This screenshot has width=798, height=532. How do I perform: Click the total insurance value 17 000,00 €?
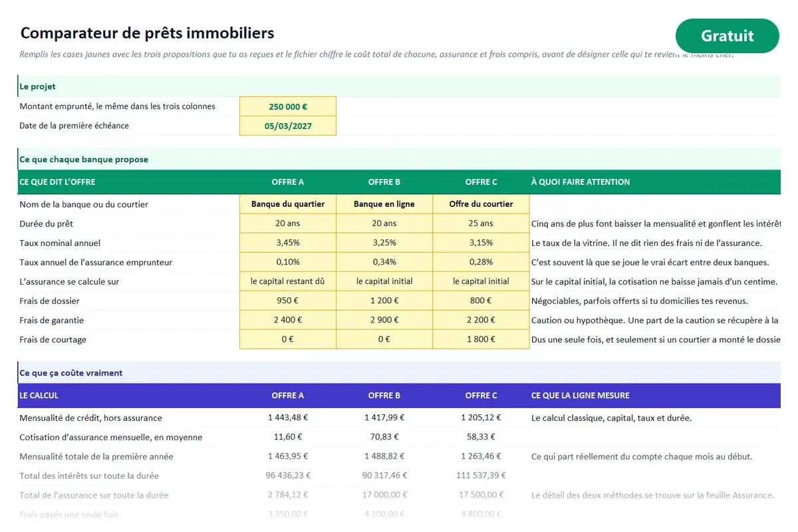[x=384, y=495]
